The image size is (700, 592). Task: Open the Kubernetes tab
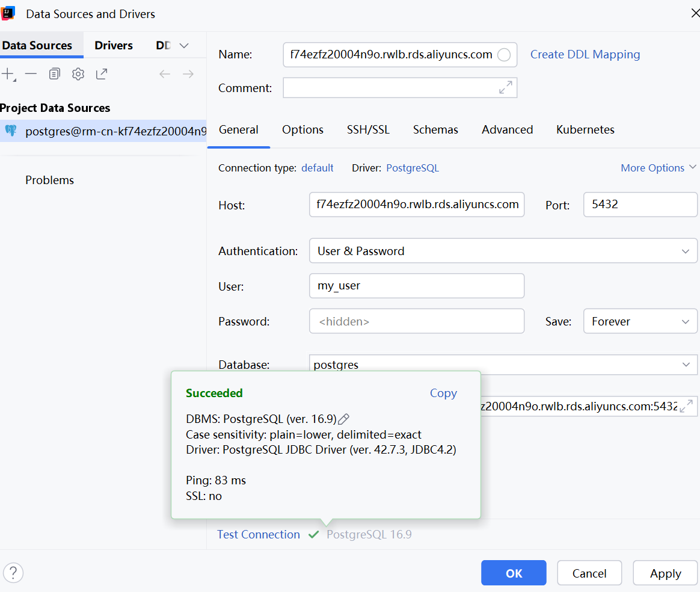pyautogui.click(x=585, y=129)
